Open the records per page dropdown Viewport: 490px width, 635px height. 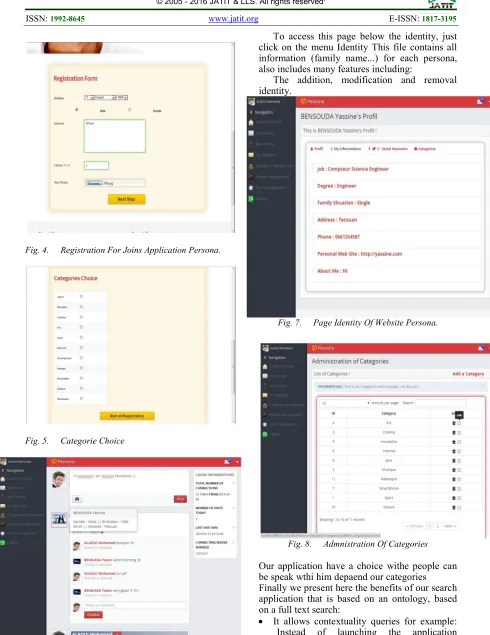[345, 403]
